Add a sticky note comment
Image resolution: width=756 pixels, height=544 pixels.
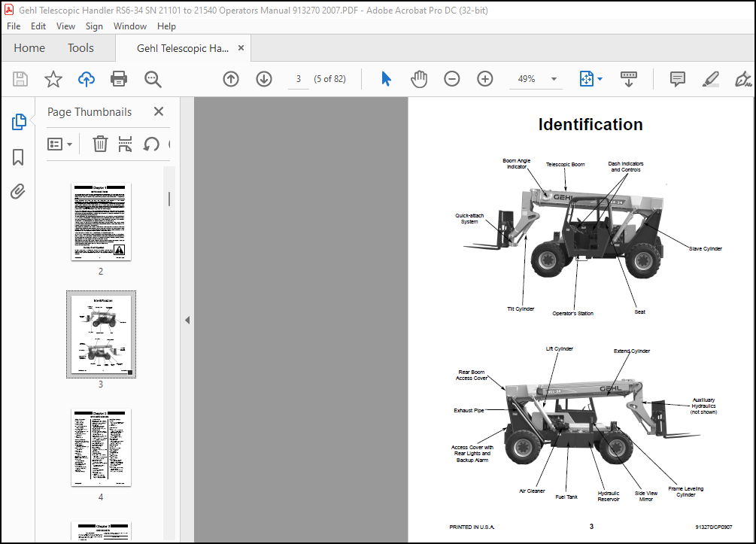pos(678,78)
